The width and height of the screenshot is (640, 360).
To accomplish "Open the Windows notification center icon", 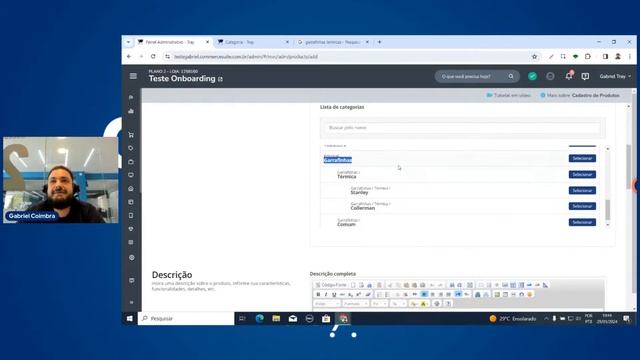I will (x=627, y=319).
